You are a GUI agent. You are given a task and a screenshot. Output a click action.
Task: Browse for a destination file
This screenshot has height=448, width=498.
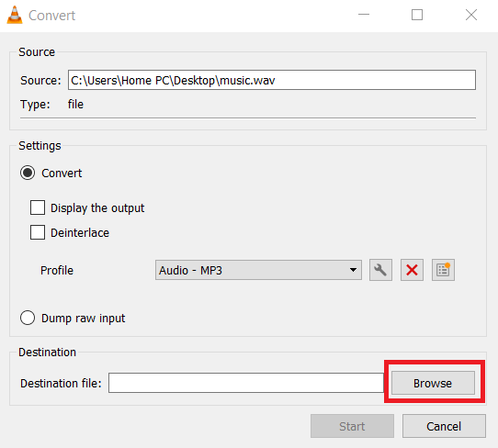point(433,383)
